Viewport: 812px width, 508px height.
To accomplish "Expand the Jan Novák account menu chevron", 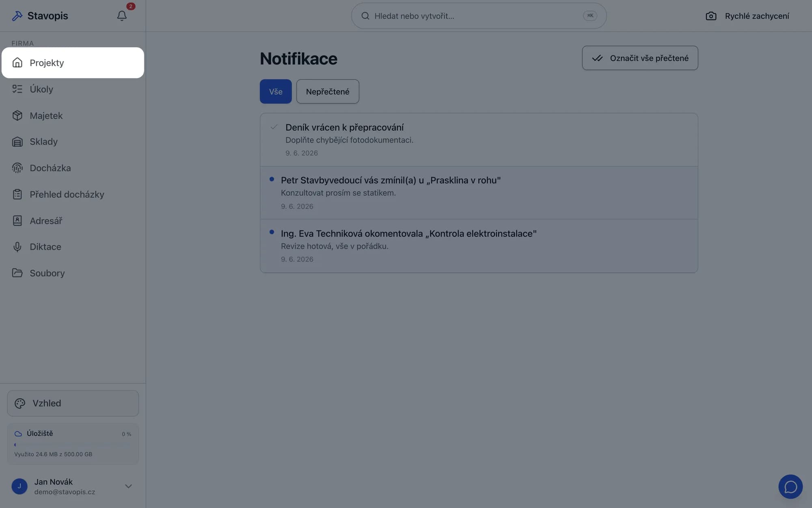I will pyautogui.click(x=128, y=486).
